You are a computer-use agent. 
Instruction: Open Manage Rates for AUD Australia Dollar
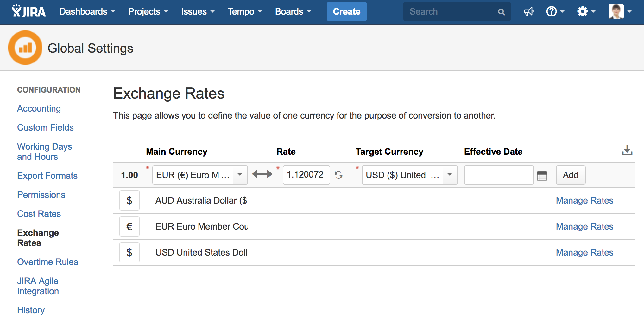tap(584, 200)
